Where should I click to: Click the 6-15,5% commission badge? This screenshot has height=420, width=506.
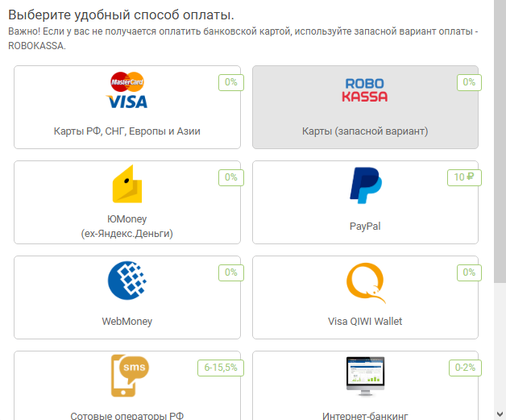[x=221, y=368]
